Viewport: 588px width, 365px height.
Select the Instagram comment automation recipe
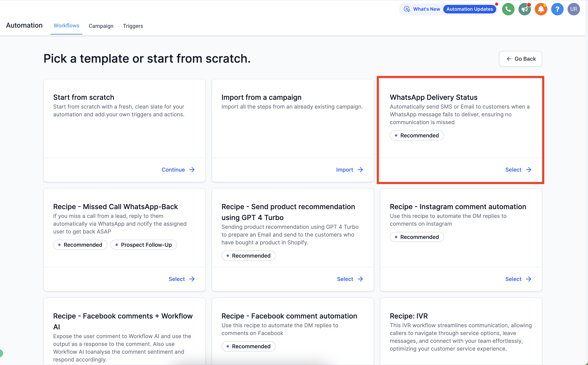[x=518, y=279]
